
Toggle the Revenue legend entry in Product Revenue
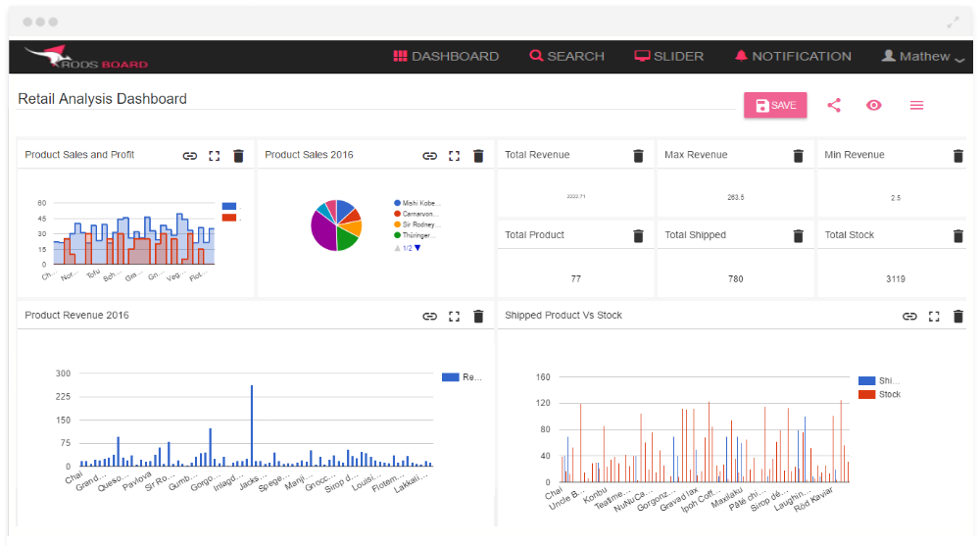[x=462, y=377]
